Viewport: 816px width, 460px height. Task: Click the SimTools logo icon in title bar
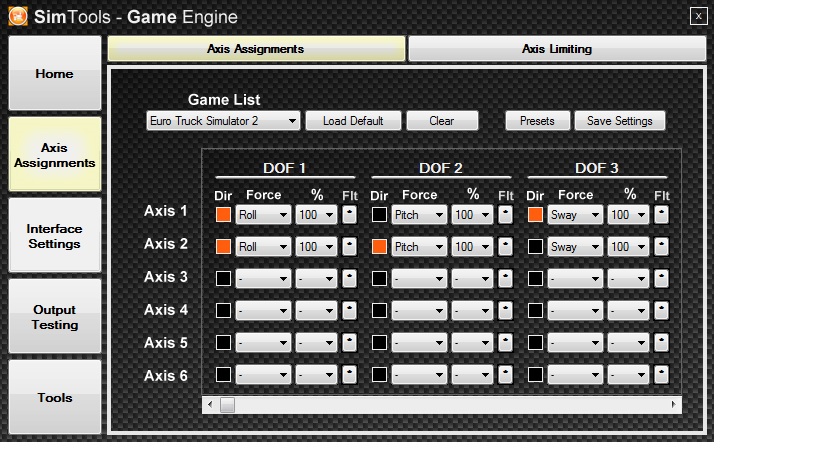pyautogui.click(x=17, y=17)
